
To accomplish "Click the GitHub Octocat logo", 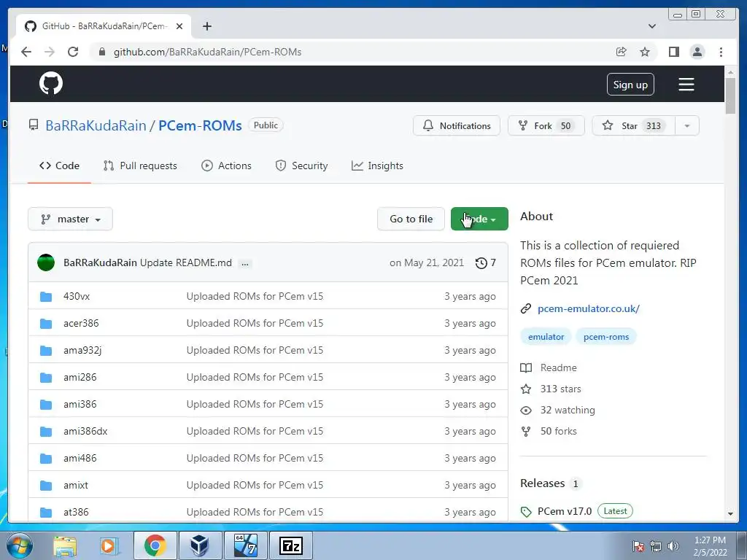I will tap(51, 83).
